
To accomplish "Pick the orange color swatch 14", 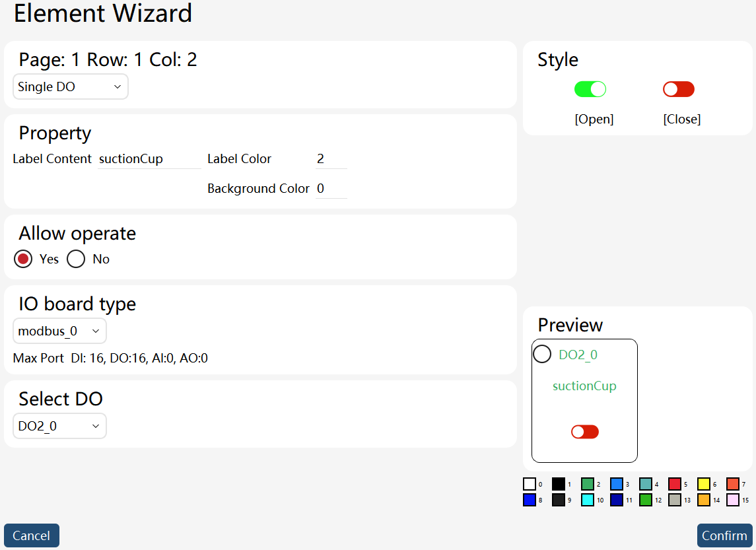I will [x=703, y=500].
